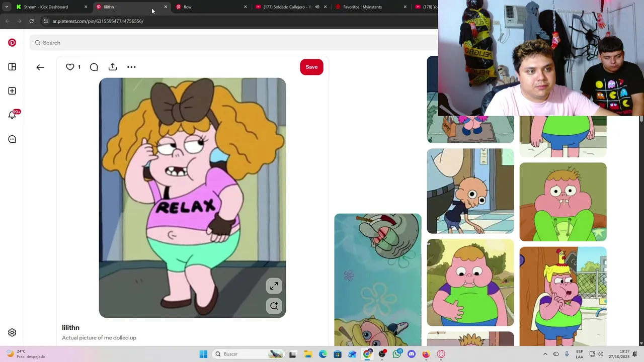Reload the page with refresh button
The width and height of the screenshot is (644, 362).
pyautogui.click(x=31, y=21)
